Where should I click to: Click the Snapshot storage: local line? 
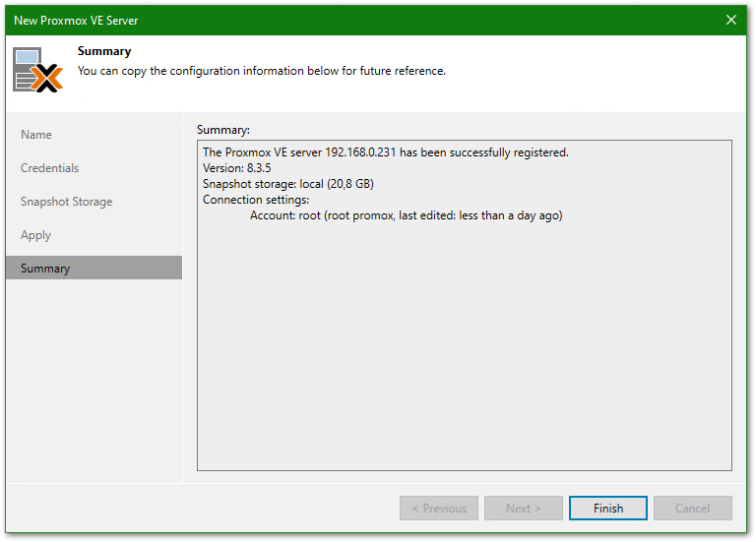(287, 184)
